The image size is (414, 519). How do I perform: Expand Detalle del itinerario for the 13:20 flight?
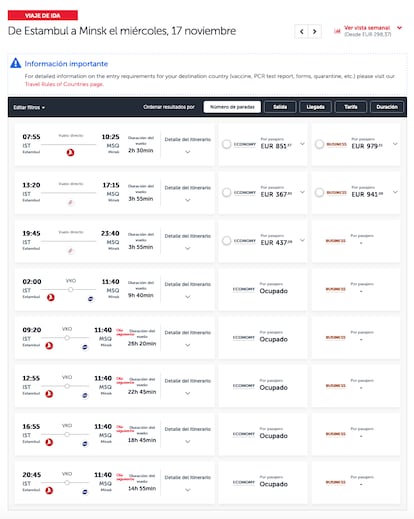point(188,200)
